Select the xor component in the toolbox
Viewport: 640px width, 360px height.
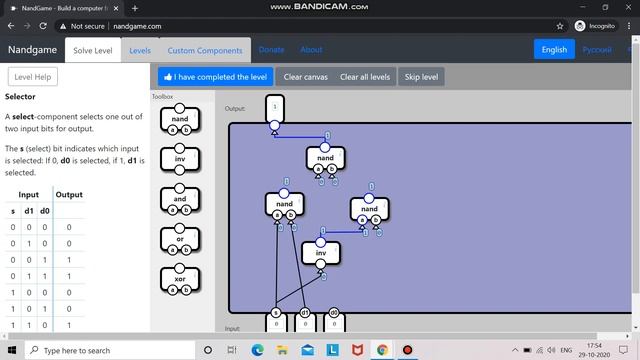coord(180,279)
